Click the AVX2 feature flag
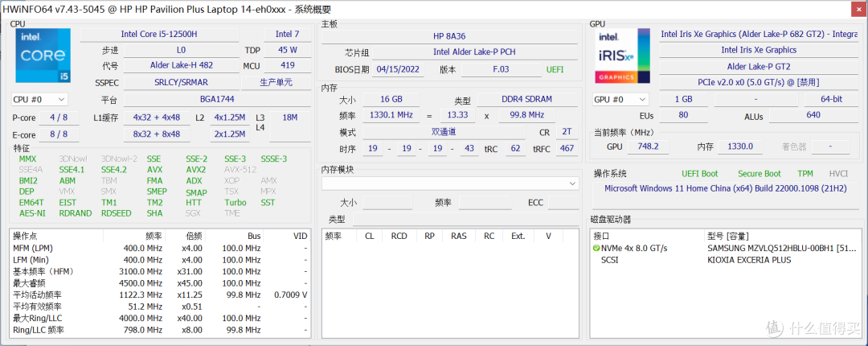 point(196,170)
